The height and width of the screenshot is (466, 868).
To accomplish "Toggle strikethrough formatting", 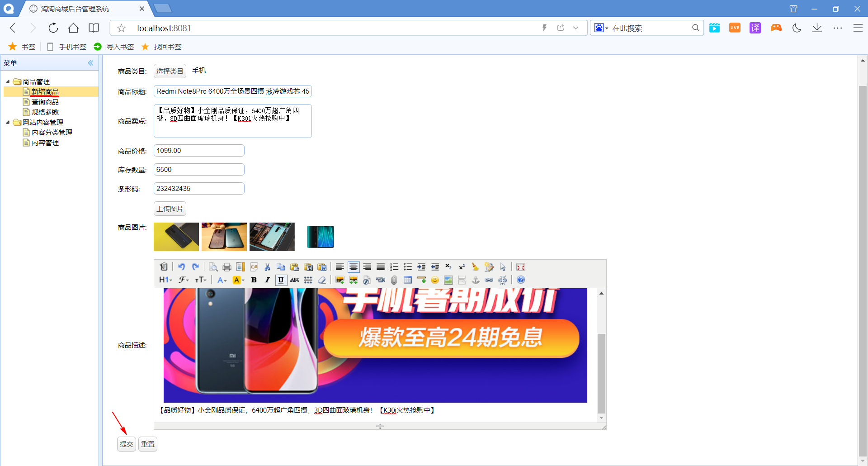I will click(294, 280).
